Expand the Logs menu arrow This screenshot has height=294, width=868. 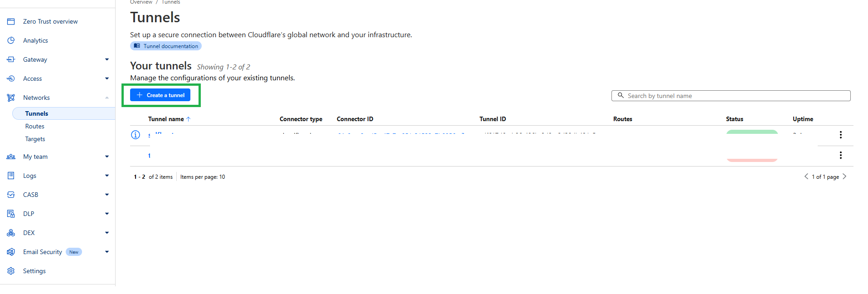pyautogui.click(x=107, y=176)
